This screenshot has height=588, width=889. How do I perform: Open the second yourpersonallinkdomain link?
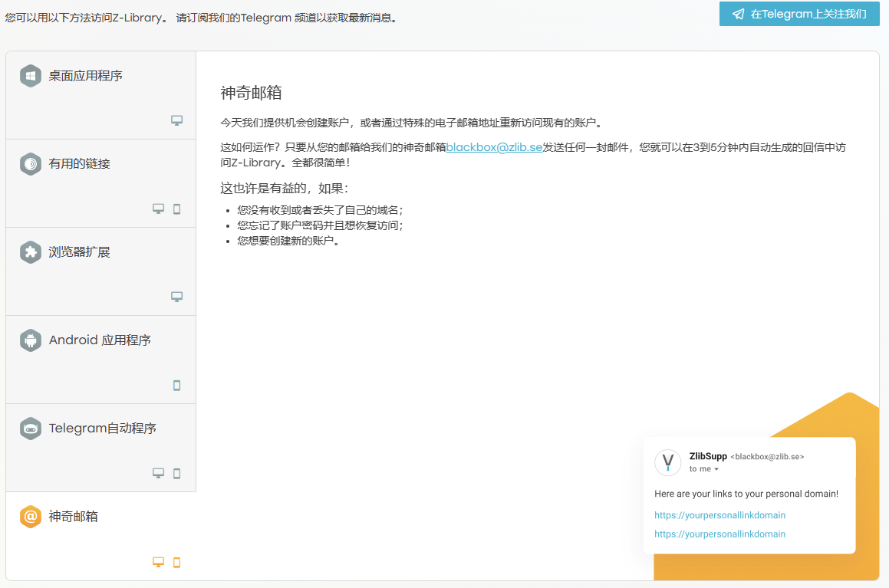[719, 534]
